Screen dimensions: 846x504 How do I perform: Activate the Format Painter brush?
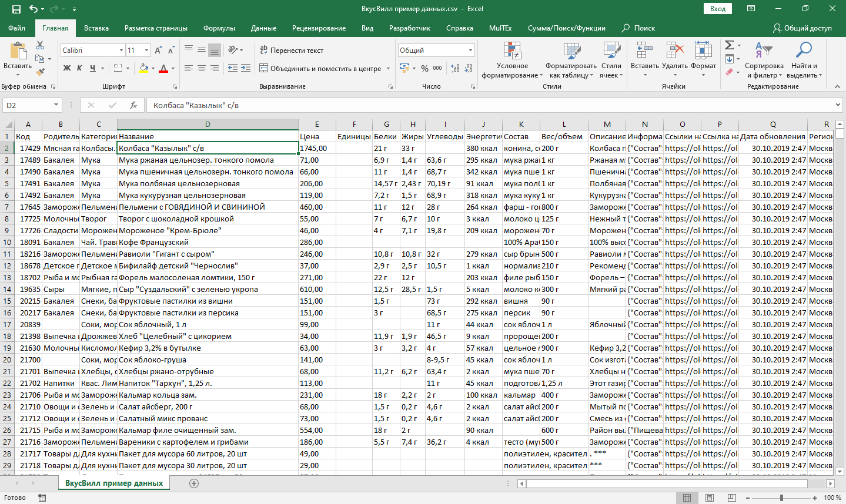[x=40, y=72]
